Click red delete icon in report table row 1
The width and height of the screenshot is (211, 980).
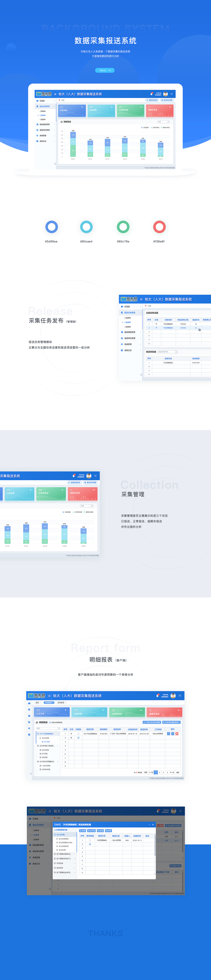click(x=177, y=733)
